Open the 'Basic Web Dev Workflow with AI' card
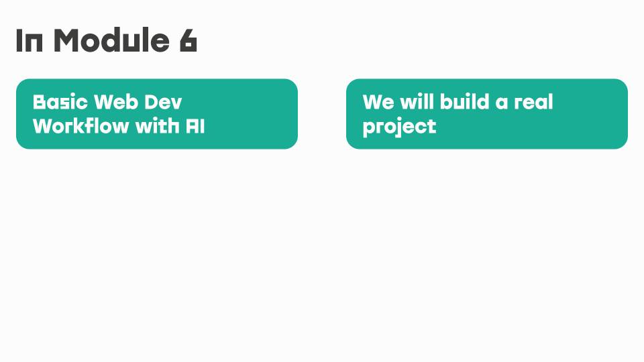Viewport: 644px width, 362px height. (x=157, y=114)
